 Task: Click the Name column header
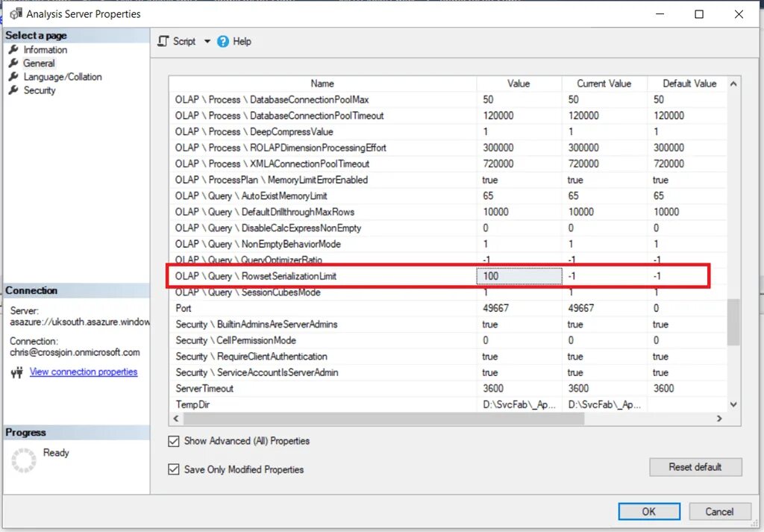(x=322, y=84)
